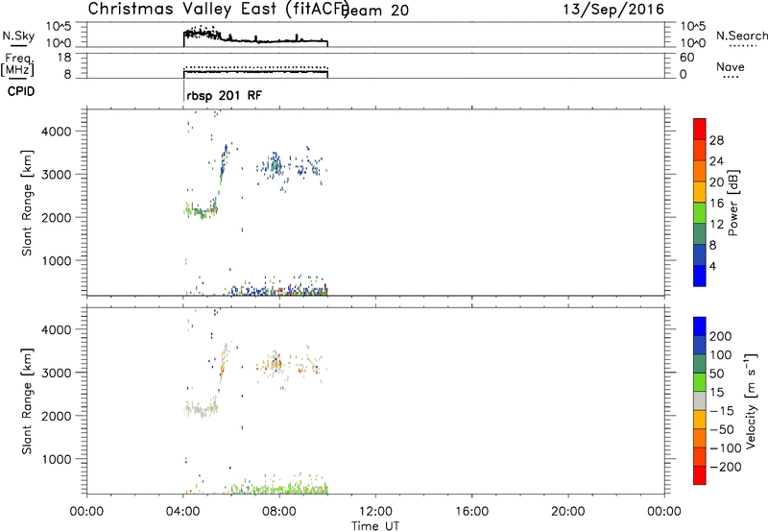Click the '28' value on power colorbar

[716, 140]
